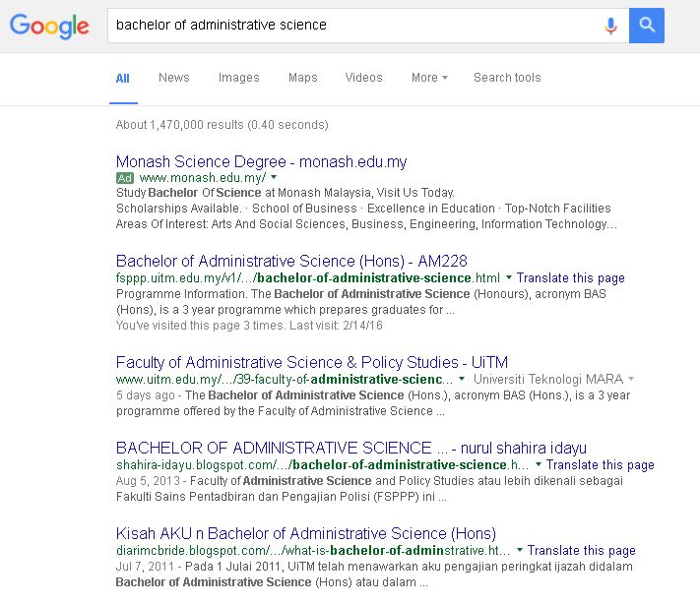Click the Ad badge next to monash.edu.my

(125, 178)
